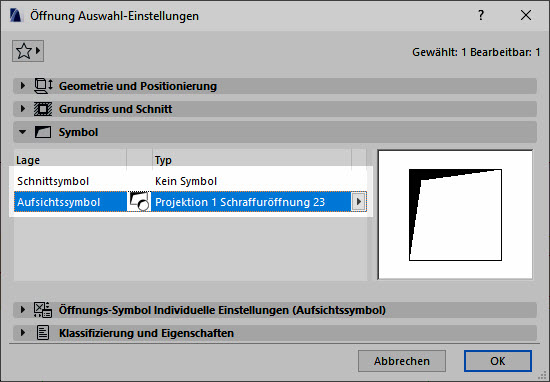Open the Favorites star button
This screenshot has width=550, height=382.
[28, 51]
